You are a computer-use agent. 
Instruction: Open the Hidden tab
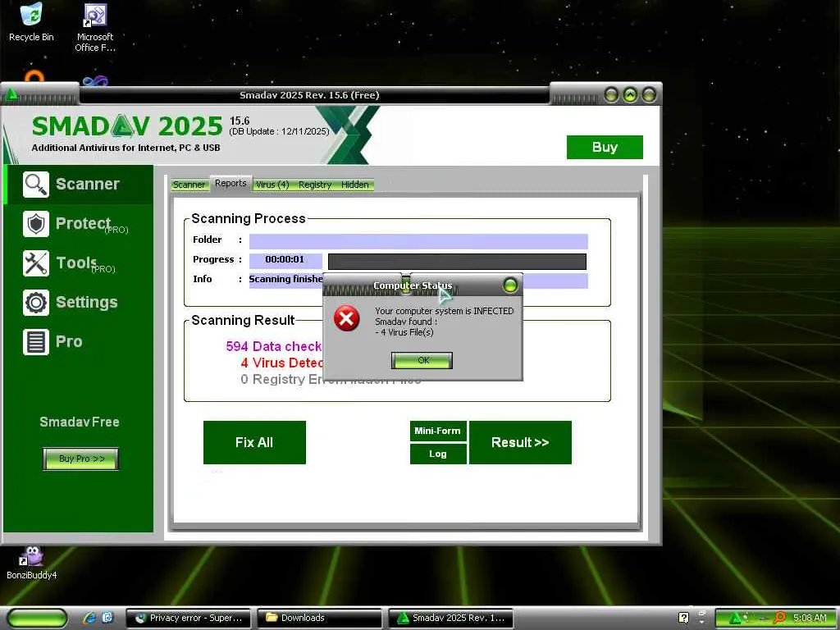[355, 185]
